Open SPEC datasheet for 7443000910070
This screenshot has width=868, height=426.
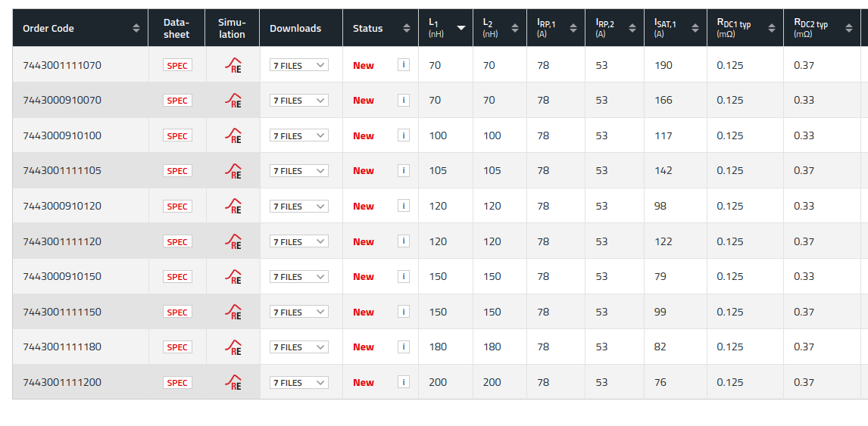[x=177, y=101]
